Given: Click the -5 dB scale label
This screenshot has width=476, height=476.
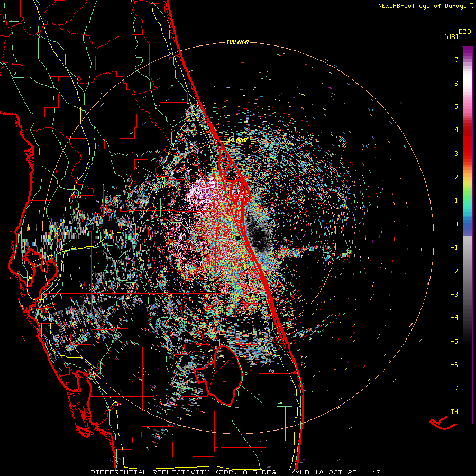Looking at the screenshot, I should point(454,341).
